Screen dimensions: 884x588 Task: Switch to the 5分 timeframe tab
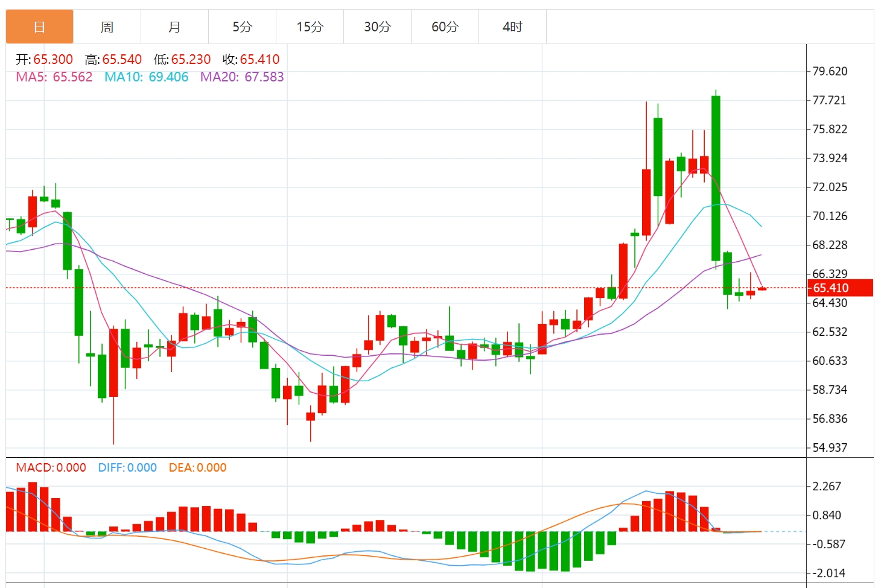click(243, 27)
